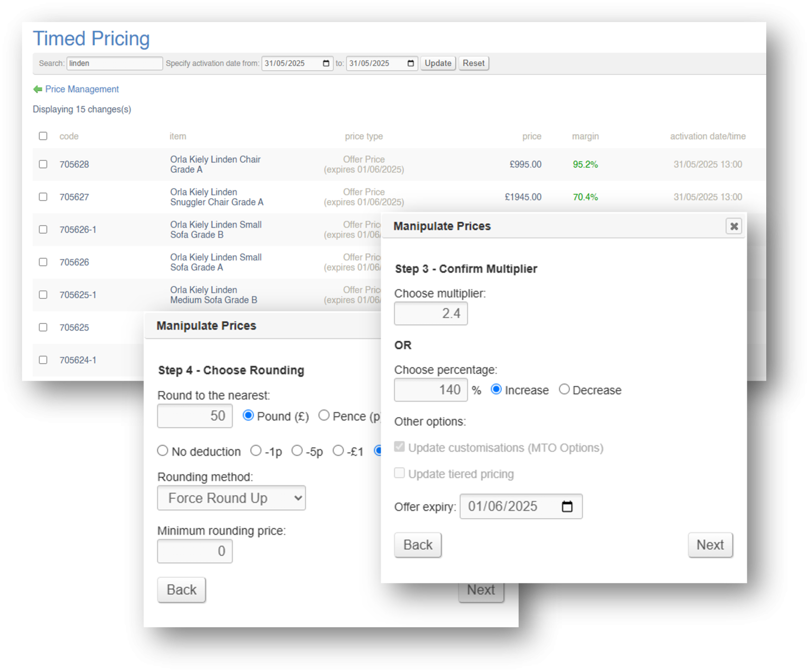This screenshot has width=811, height=672.
Task: Select the Decrease percentage option
Action: pos(564,389)
